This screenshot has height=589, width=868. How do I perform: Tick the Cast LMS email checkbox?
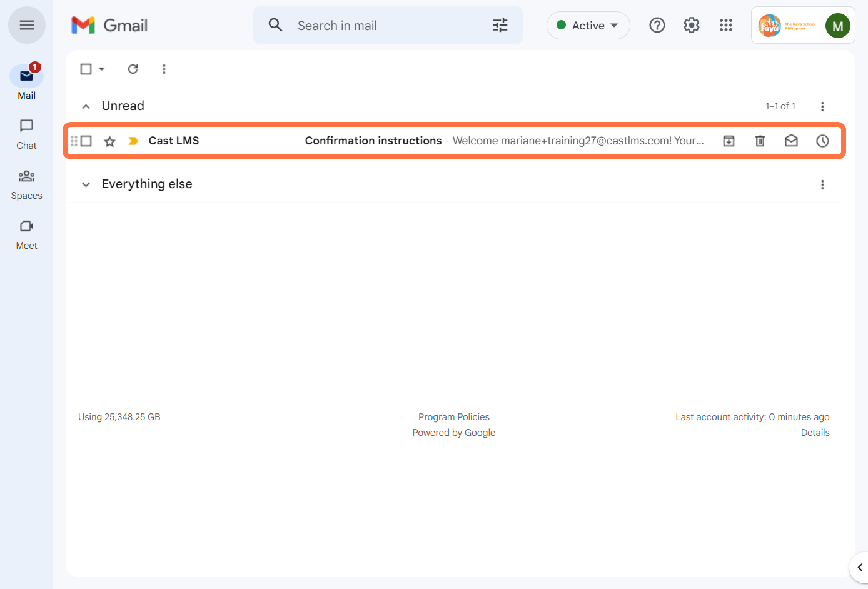(86, 141)
